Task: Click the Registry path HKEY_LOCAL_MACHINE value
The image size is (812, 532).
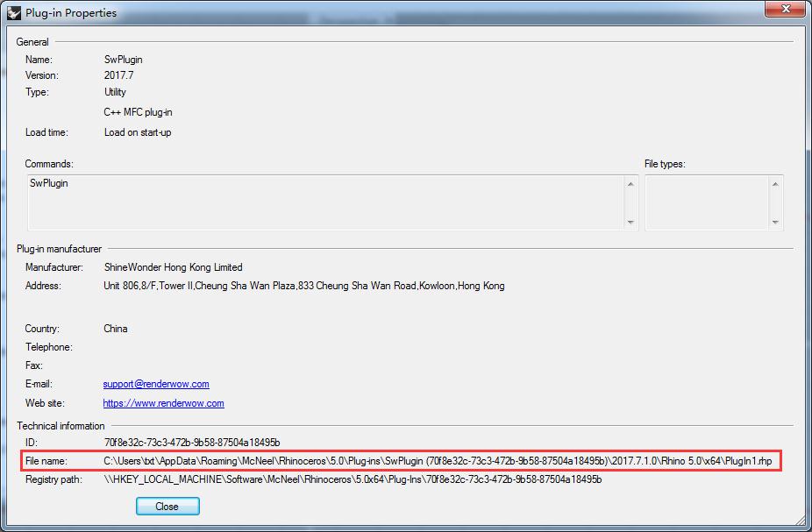Action: pos(353,479)
